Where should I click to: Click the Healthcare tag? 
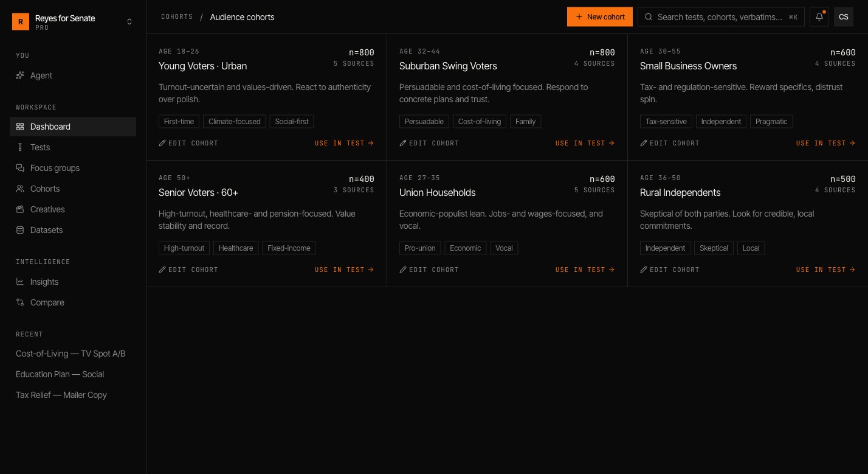tap(236, 248)
